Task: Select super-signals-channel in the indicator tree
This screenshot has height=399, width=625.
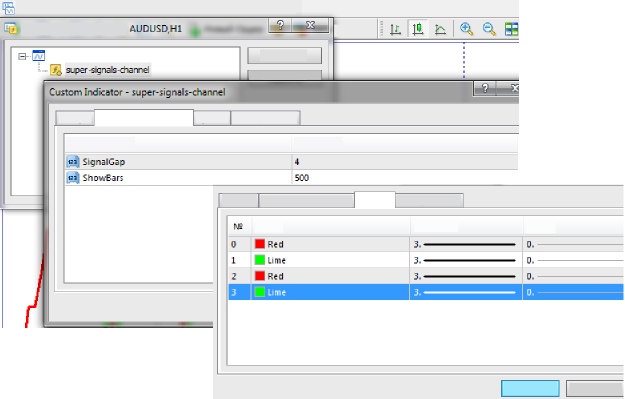Action: pyautogui.click(x=107, y=70)
